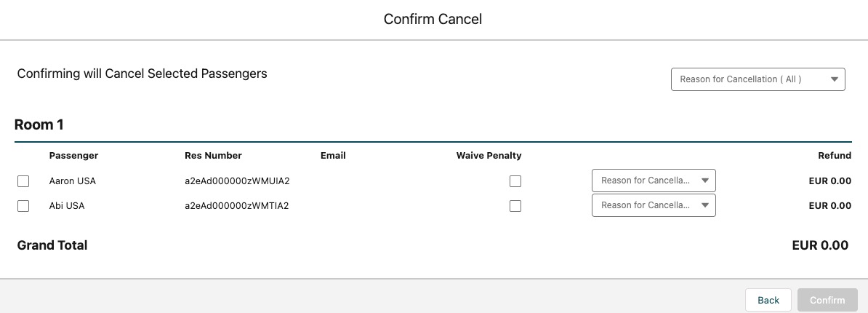Click the Res Number column header
Image resolution: width=868 pixels, height=313 pixels.
point(213,156)
